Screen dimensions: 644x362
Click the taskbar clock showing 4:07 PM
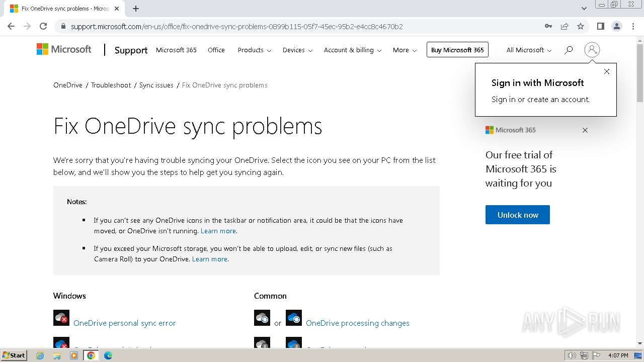tap(618, 355)
